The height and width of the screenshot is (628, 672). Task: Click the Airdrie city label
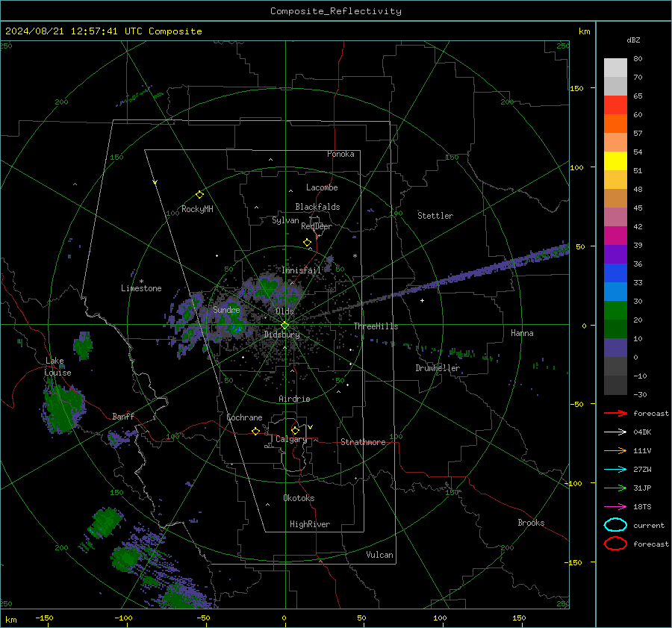tap(294, 399)
